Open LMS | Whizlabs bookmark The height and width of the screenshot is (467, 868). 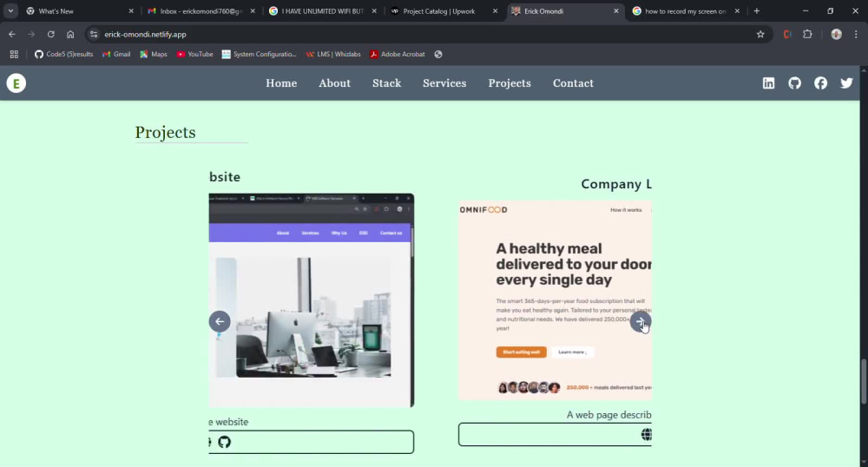[x=333, y=54]
